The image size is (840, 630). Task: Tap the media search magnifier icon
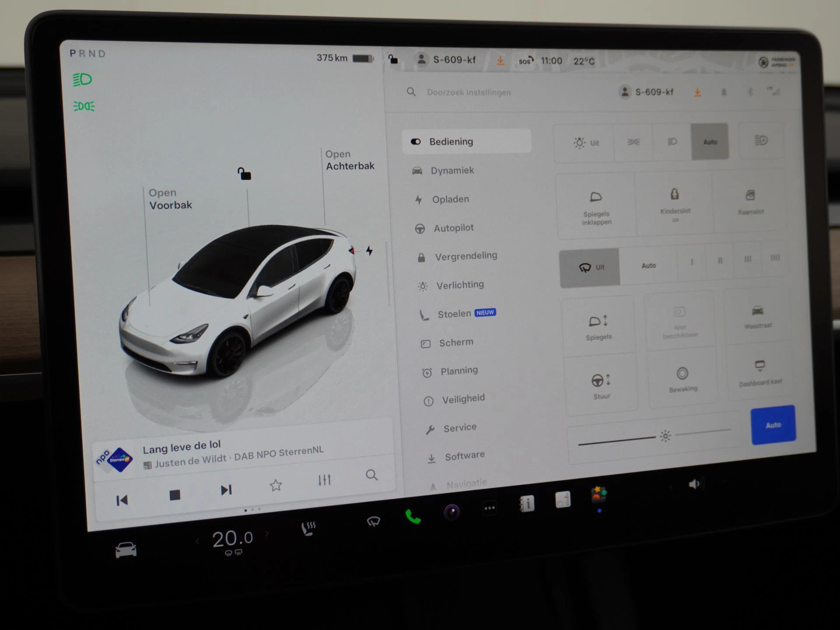tap(371, 475)
